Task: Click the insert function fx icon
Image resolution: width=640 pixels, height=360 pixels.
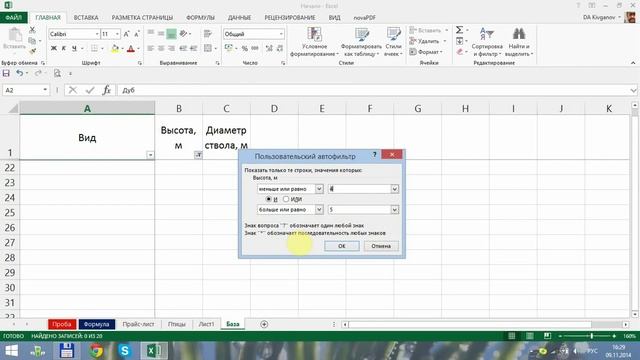Action: (107, 90)
